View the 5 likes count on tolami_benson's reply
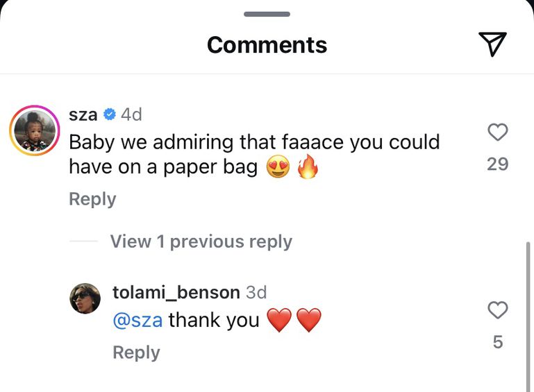The width and height of the screenshot is (534, 392). pos(497,342)
